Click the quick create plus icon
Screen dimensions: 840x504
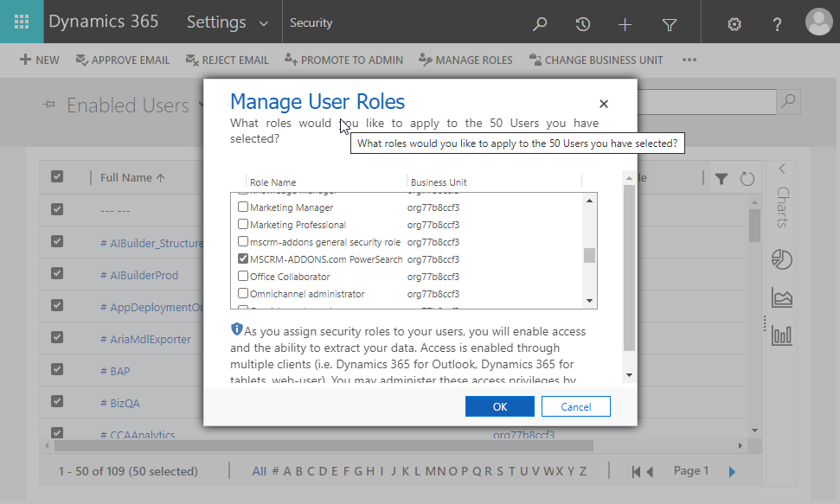(x=625, y=22)
